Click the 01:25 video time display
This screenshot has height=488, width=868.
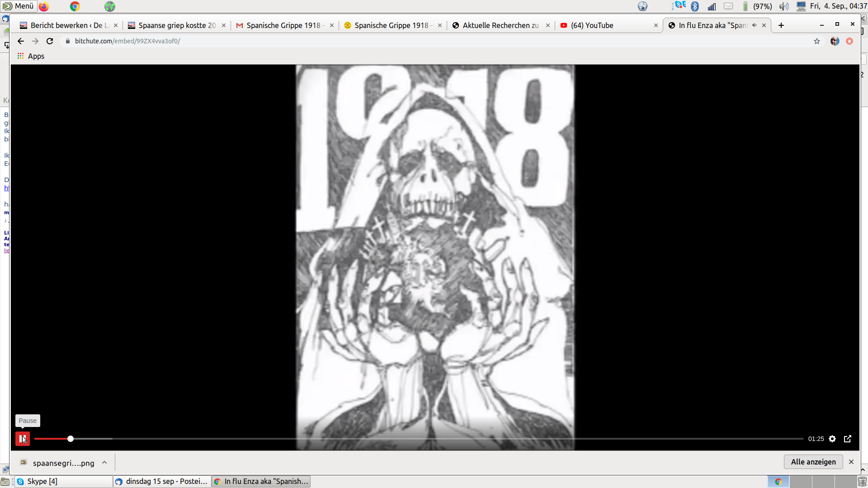816,439
